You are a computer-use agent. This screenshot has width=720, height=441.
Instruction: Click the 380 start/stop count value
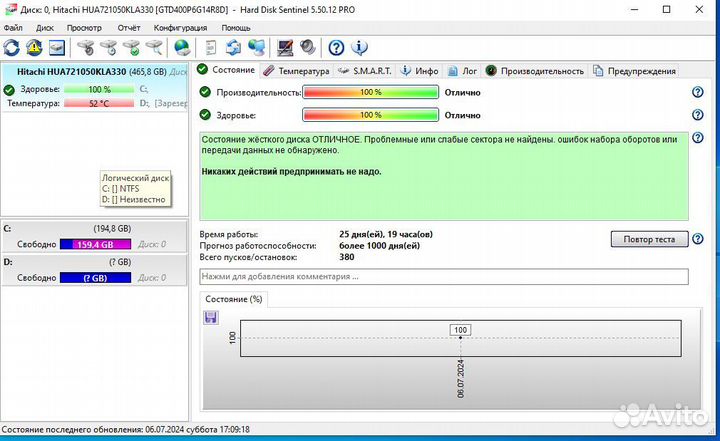click(x=347, y=257)
